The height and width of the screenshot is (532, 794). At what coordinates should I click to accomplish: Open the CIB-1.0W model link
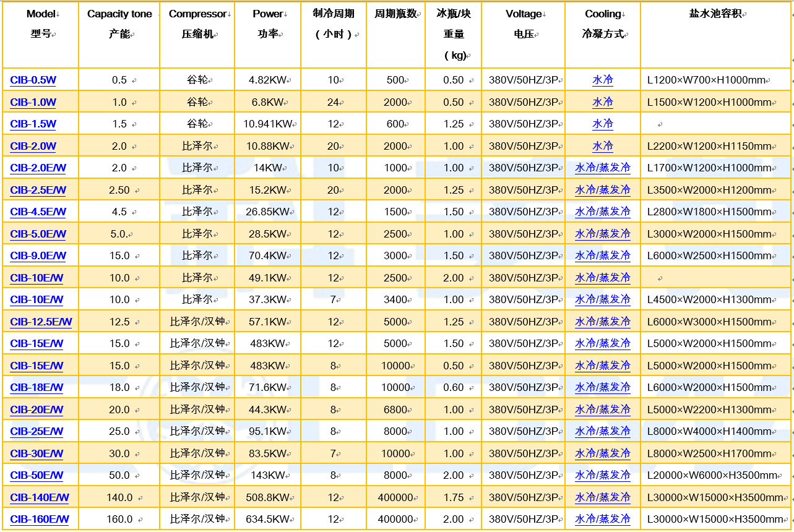click(x=33, y=102)
